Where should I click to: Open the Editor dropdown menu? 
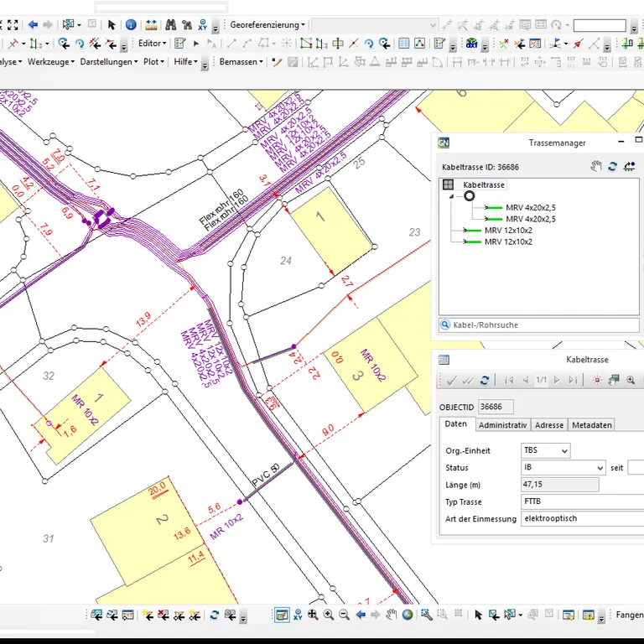[152, 43]
